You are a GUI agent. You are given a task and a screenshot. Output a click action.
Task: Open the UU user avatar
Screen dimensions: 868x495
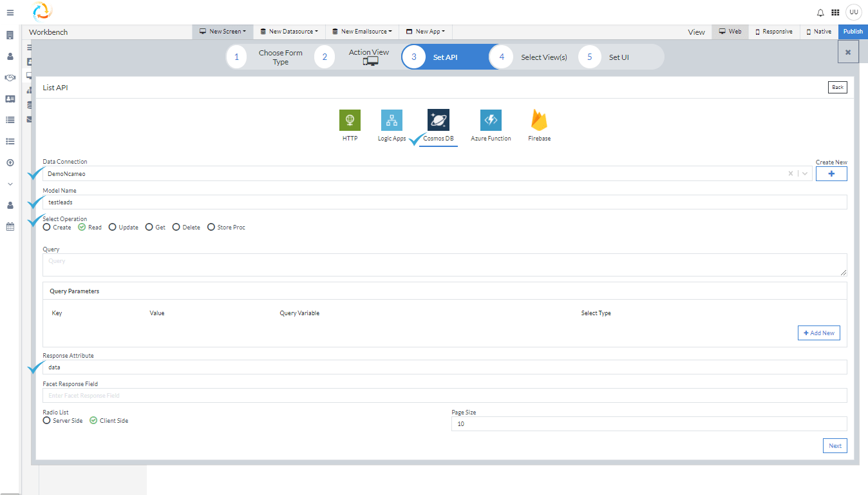click(x=854, y=12)
